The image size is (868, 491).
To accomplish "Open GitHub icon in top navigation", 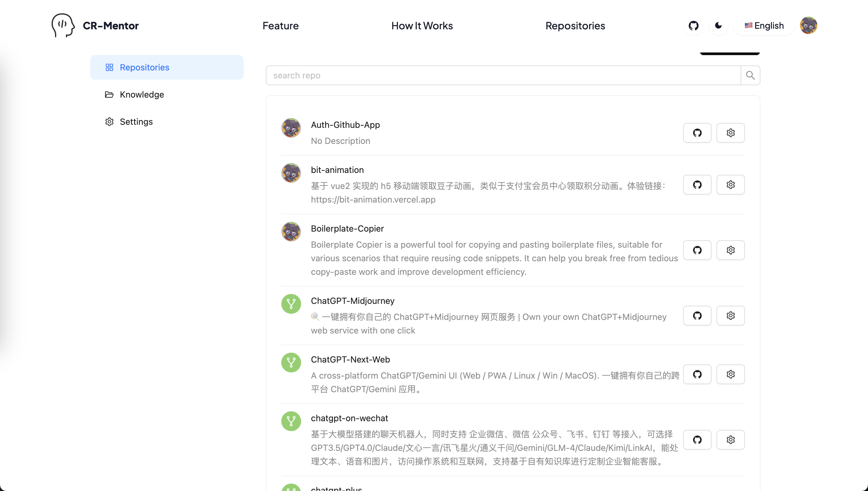I will [x=693, y=26].
